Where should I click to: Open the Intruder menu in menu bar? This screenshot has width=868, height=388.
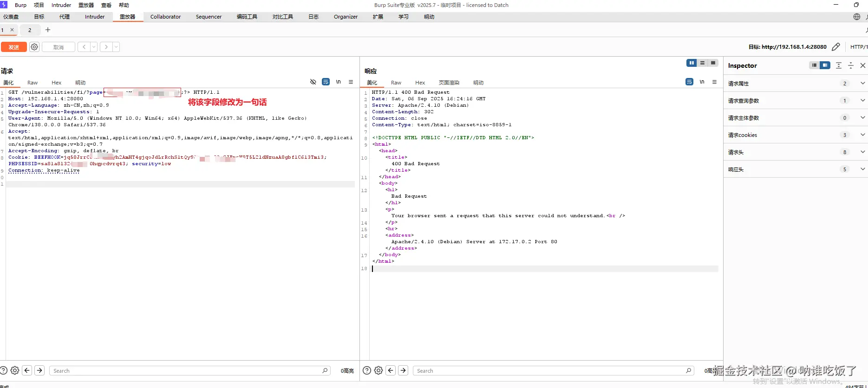[61, 5]
